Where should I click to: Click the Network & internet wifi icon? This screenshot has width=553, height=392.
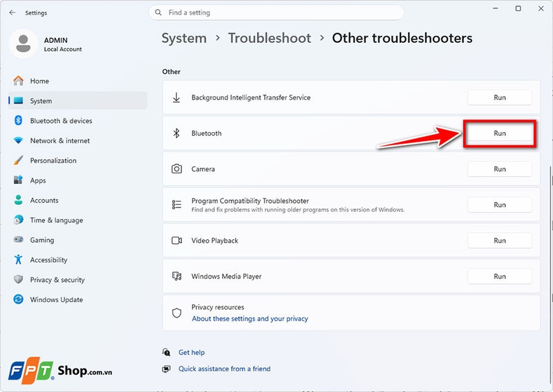point(19,140)
